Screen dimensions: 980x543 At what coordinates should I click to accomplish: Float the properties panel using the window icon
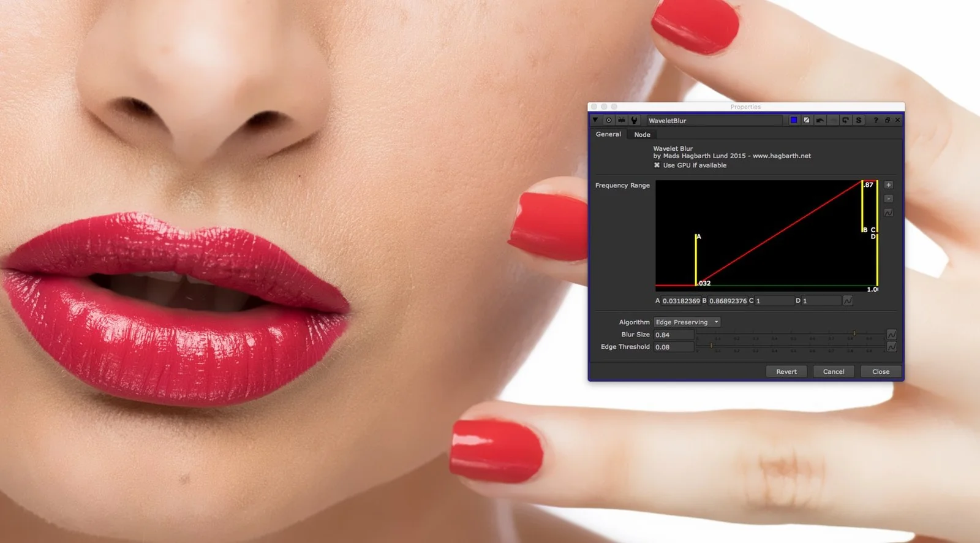pos(887,120)
